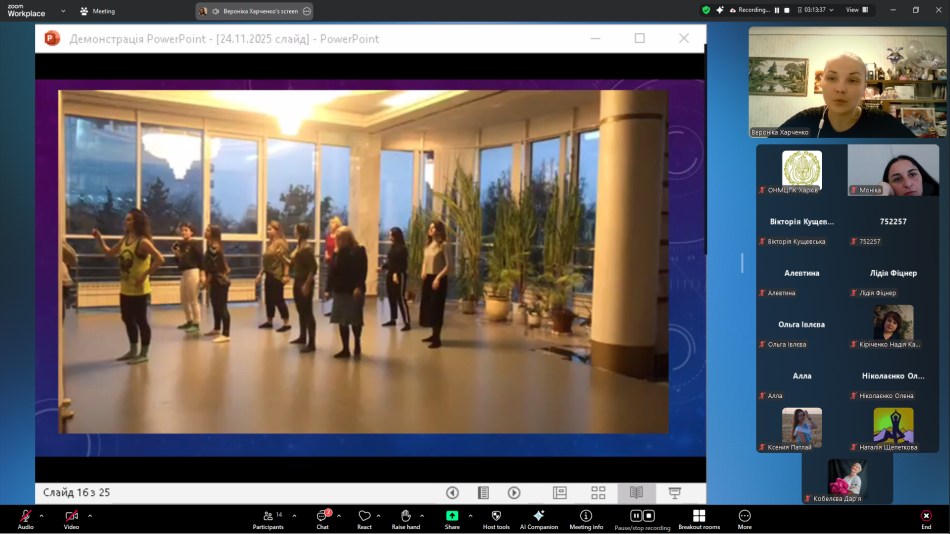This screenshot has width=950, height=534.
Task: Expand audio options arrow next to Audio
Action: coord(41,516)
